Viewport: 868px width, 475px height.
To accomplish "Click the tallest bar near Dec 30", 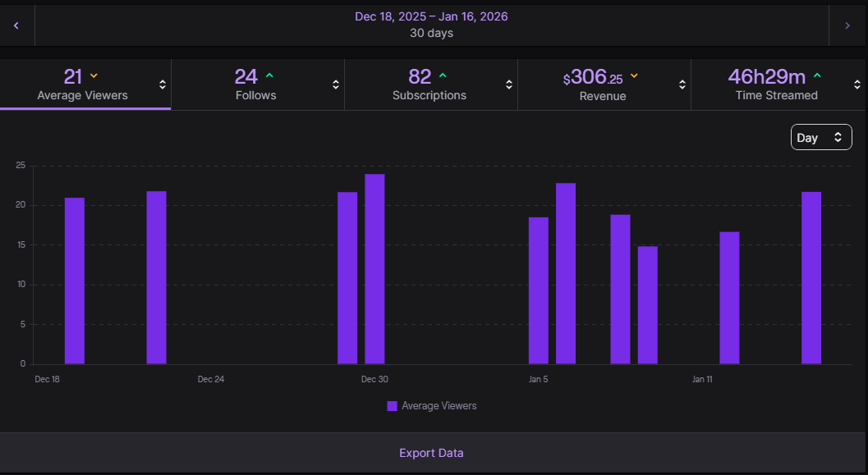I will (374, 269).
